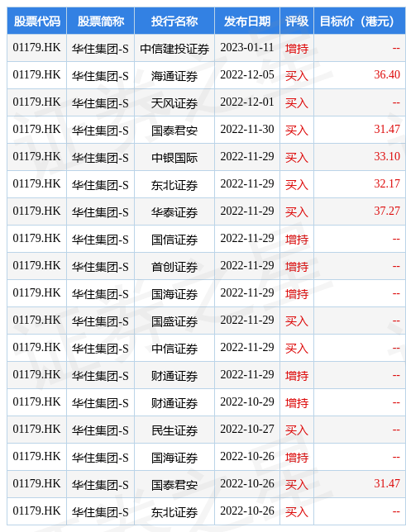The width and height of the screenshot is (406, 532).
Task: Click the 首创证券 cell
Action: (174, 267)
